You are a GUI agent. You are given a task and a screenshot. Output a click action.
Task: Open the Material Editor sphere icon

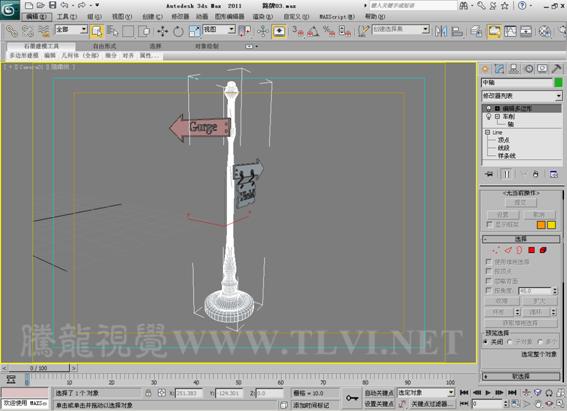545,31
